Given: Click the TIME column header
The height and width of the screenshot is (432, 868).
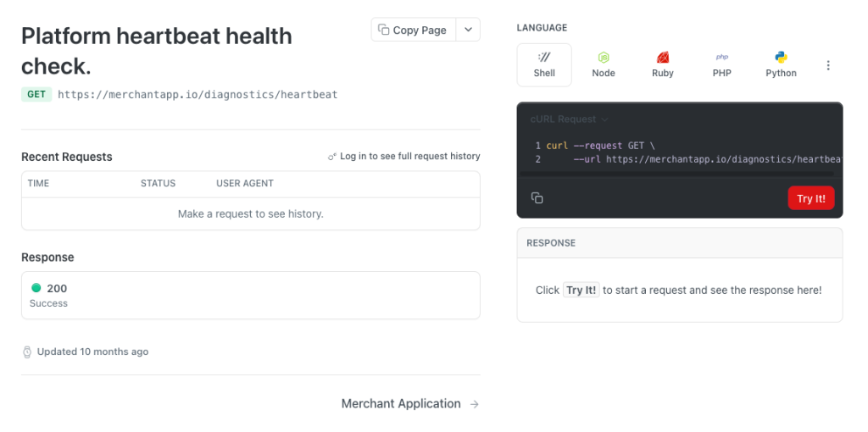Looking at the screenshot, I should tap(38, 183).
